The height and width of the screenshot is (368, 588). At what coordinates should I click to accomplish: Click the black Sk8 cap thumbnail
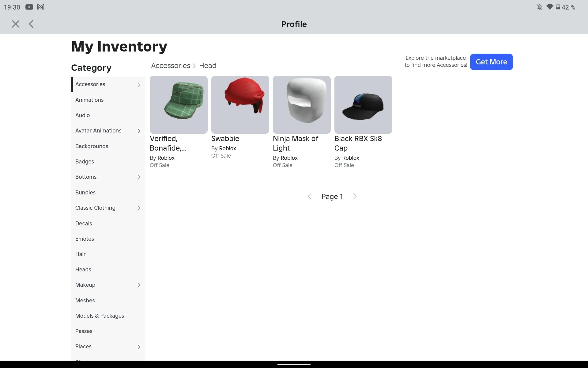[363, 105]
